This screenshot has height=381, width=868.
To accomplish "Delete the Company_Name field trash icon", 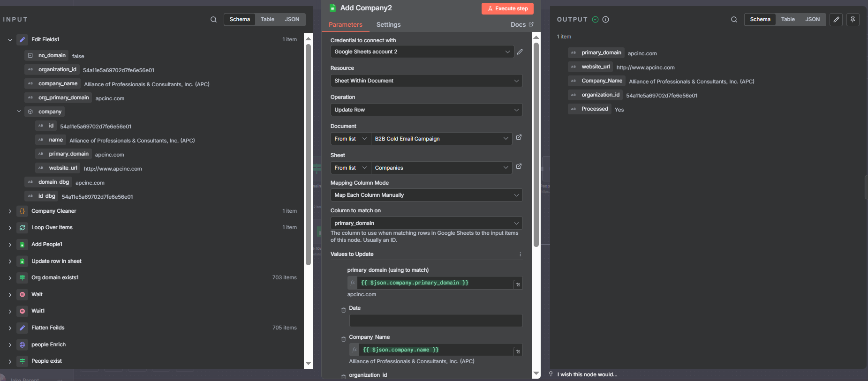I will tap(343, 339).
